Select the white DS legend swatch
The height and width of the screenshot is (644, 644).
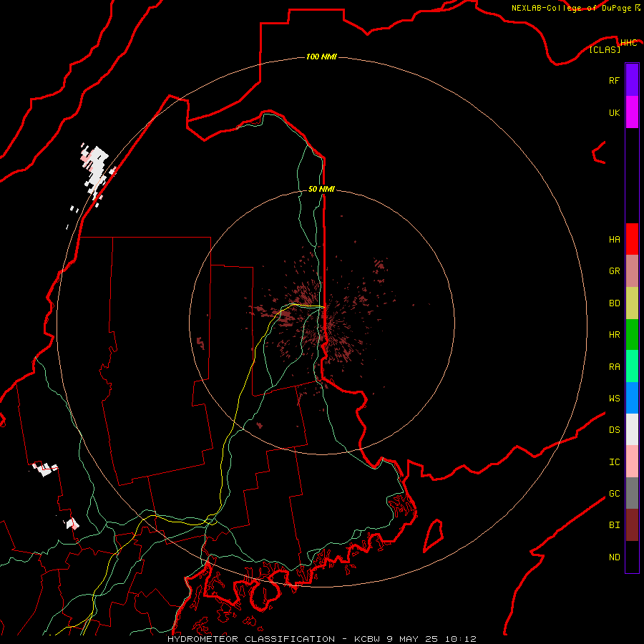point(632,429)
